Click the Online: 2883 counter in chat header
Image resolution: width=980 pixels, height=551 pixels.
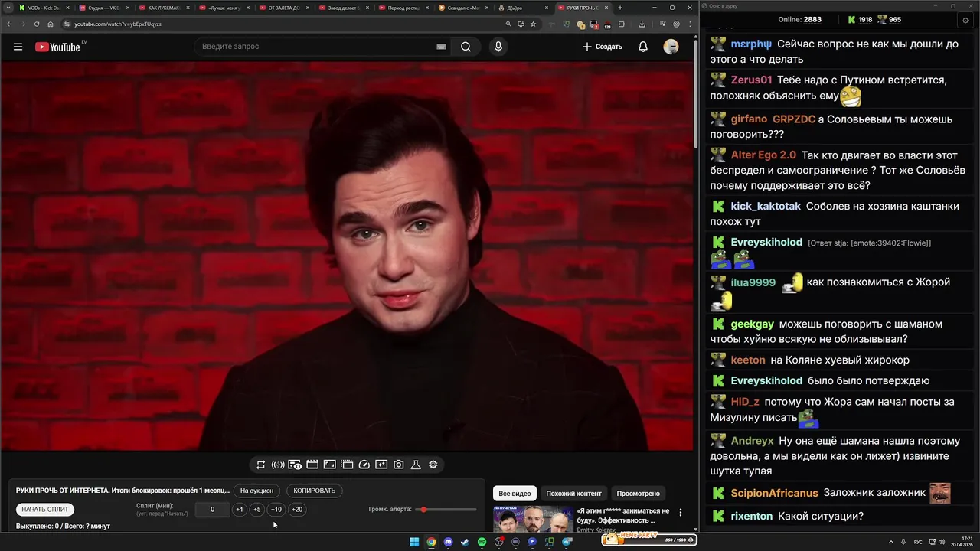point(799,20)
